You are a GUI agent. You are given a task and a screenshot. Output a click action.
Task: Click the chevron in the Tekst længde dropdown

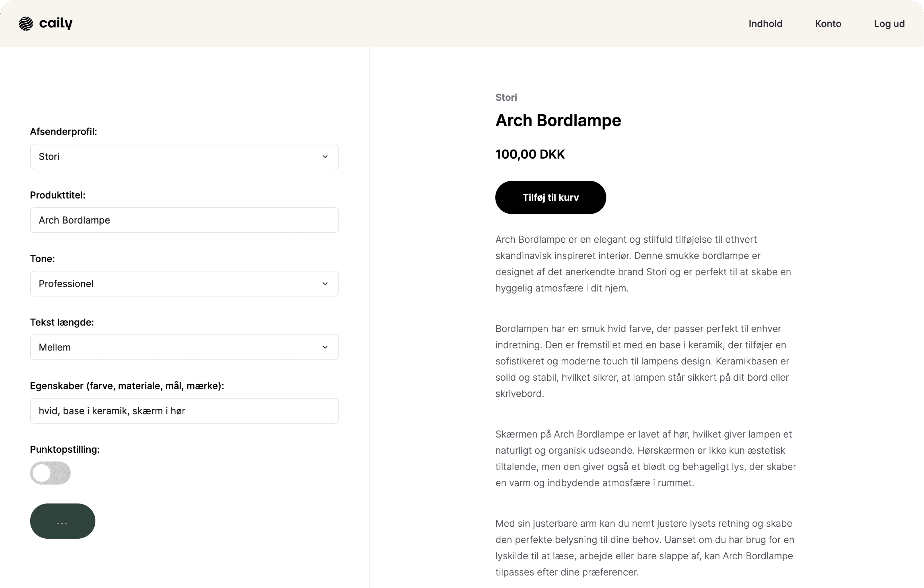[325, 348]
